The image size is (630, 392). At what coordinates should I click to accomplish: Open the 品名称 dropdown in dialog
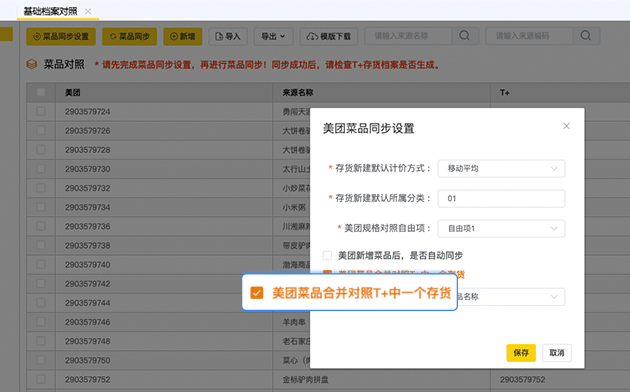pyautogui.click(x=511, y=297)
